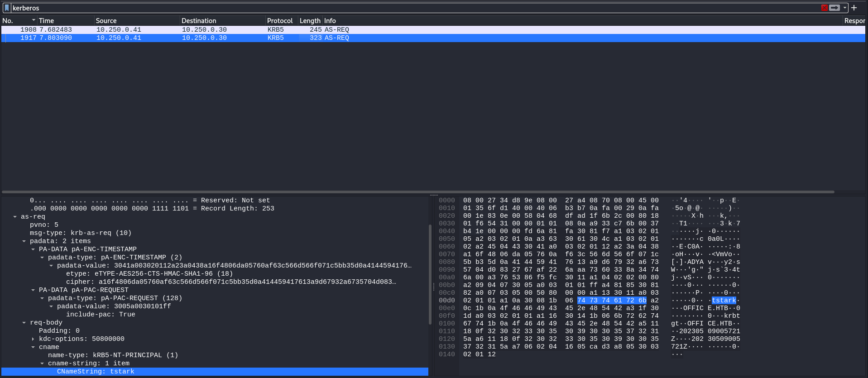Click destination IP 10.250.0.30 of packet 1917
Viewport: 868px width, 378px height.
pyautogui.click(x=204, y=38)
